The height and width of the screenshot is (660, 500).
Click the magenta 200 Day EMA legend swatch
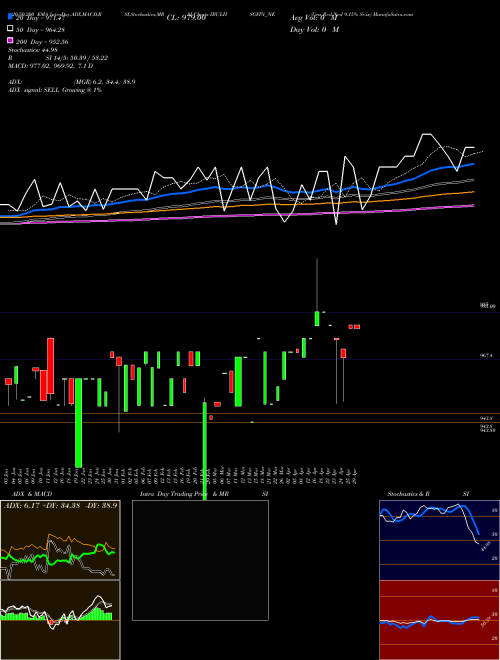click(x=10, y=40)
